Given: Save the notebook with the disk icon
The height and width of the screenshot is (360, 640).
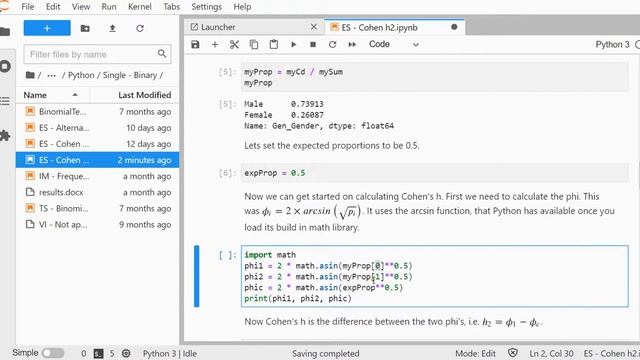Looking at the screenshot, I should click(x=195, y=44).
